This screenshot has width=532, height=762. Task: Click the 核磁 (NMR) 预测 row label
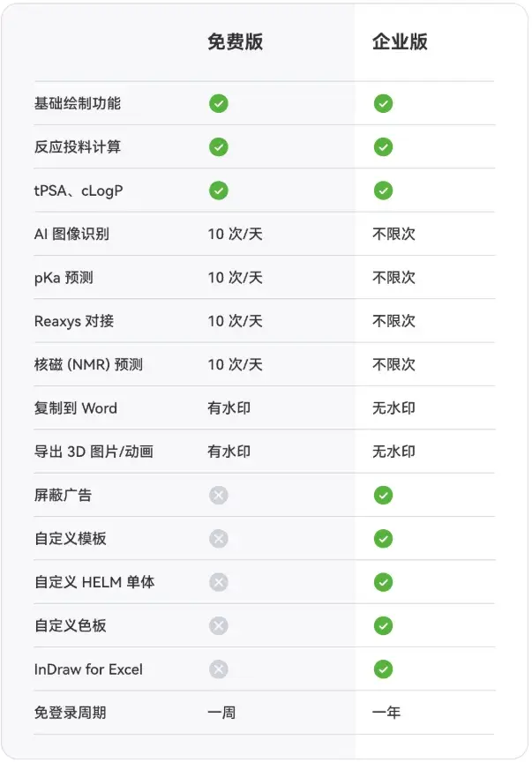[x=88, y=365]
